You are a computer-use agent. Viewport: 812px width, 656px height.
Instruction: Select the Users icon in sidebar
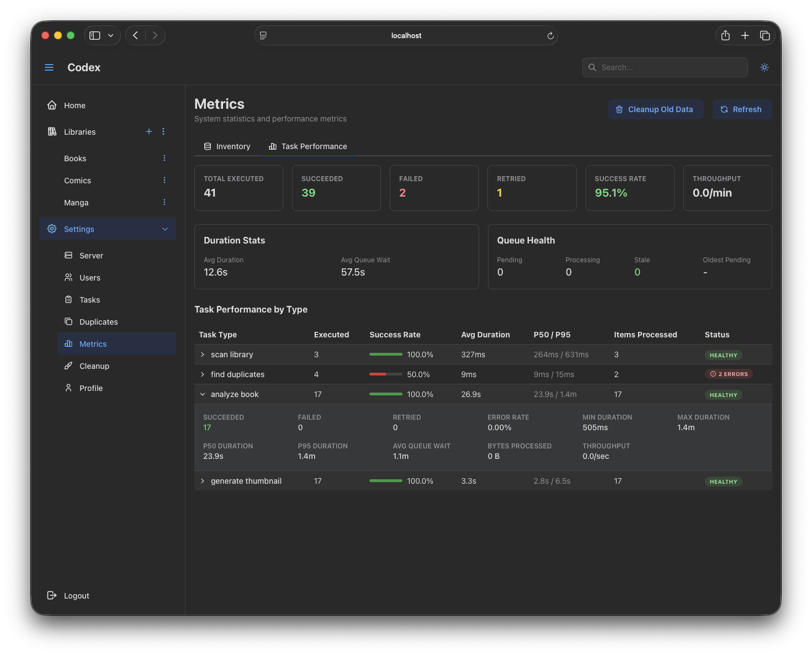[x=68, y=277]
